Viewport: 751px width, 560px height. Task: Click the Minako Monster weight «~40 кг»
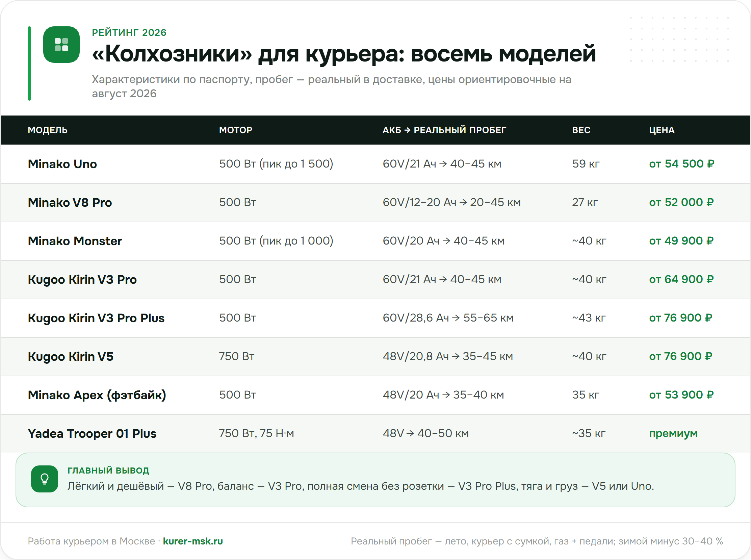[x=589, y=241]
